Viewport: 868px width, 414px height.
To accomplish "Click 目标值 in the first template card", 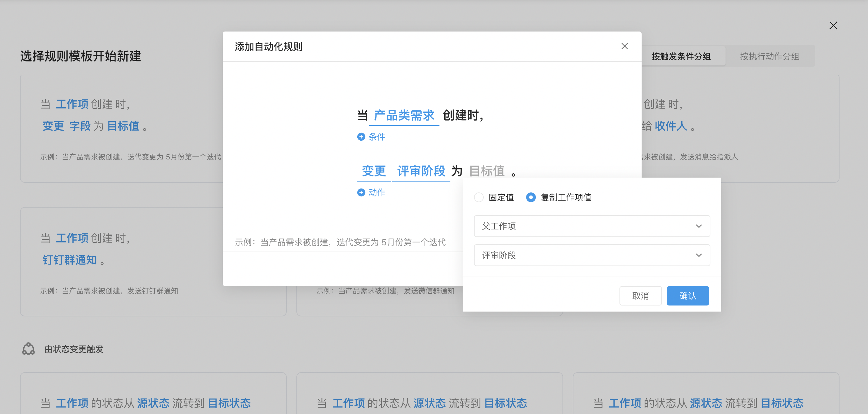I will pyautogui.click(x=123, y=126).
